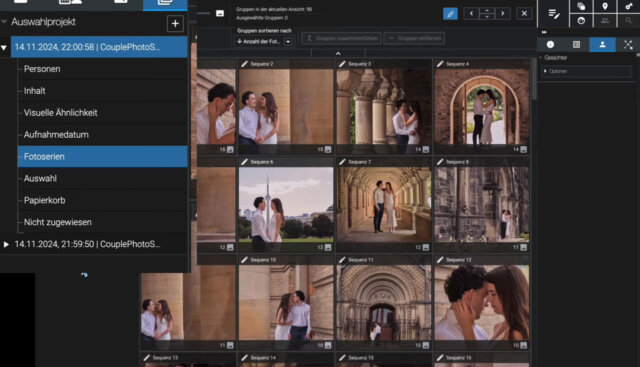
Task: Click the expand arrows tab icon
Action: point(628,44)
